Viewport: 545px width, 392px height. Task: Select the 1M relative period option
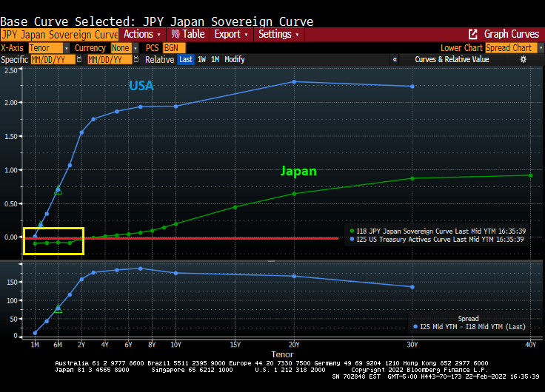click(215, 59)
